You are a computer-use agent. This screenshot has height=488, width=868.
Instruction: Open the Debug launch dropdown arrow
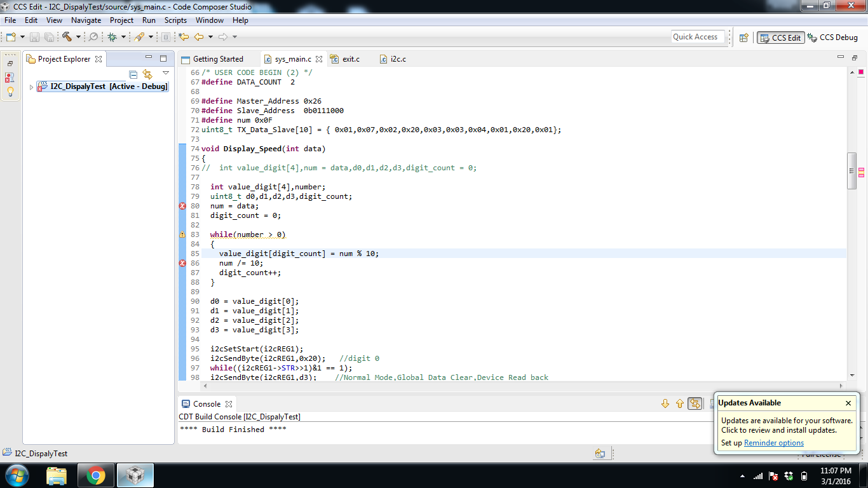(x=123, y=37)
